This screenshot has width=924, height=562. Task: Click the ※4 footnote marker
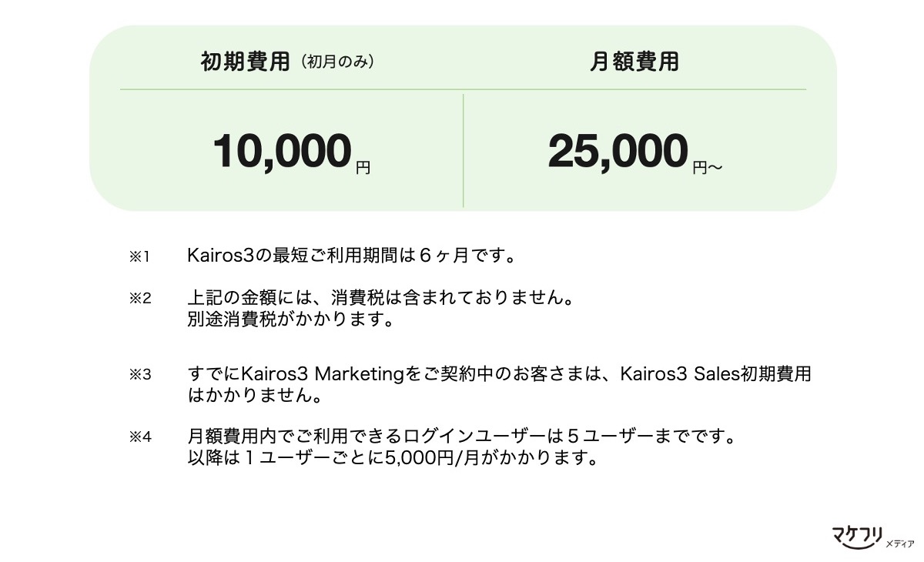click(140, 437)
